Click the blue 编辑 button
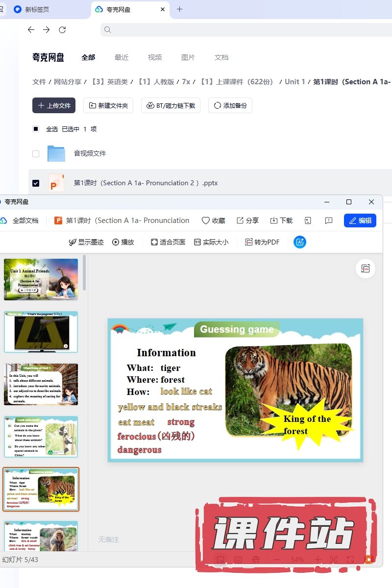Screen dimensions: 392x588 (360, 220)
